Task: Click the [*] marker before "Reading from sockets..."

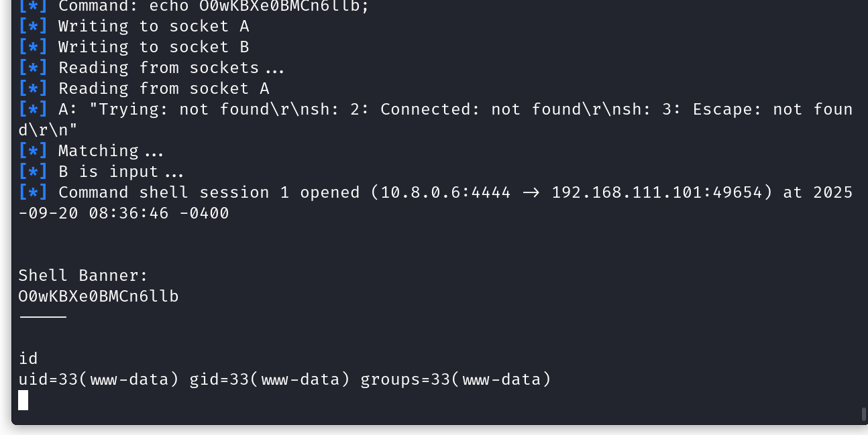Action: (33, 68)
